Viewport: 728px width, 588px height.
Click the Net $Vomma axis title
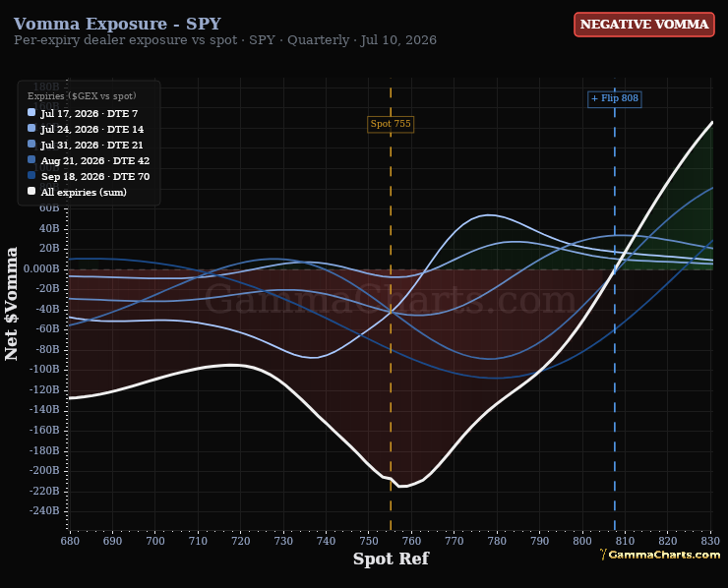click(11, 304)
